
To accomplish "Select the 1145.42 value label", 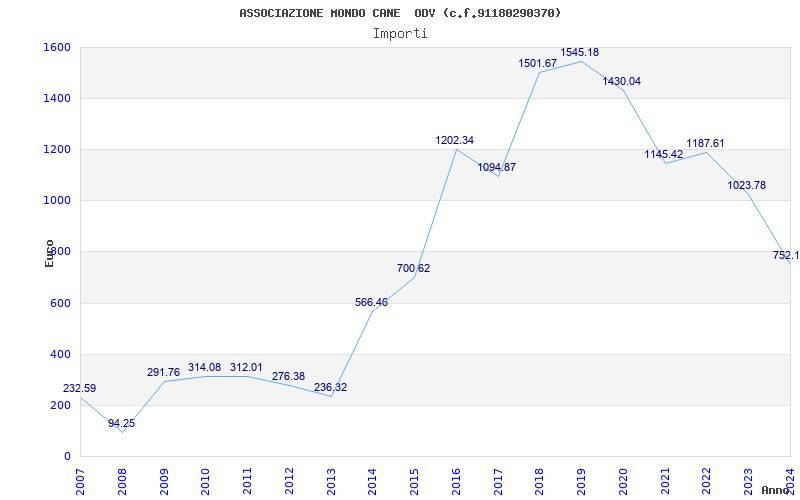I will pyautogui.click(x=663, y=154).
